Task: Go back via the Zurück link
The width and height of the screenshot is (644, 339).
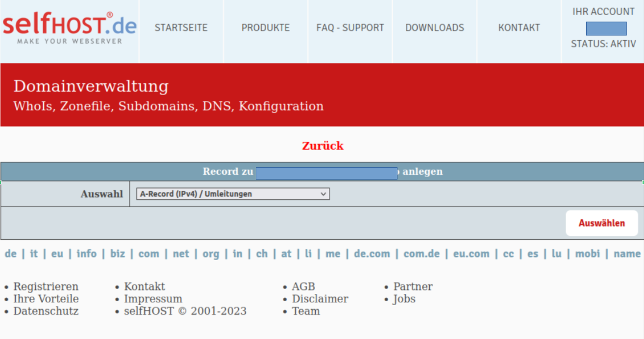Action: click(x=322, y=146)
